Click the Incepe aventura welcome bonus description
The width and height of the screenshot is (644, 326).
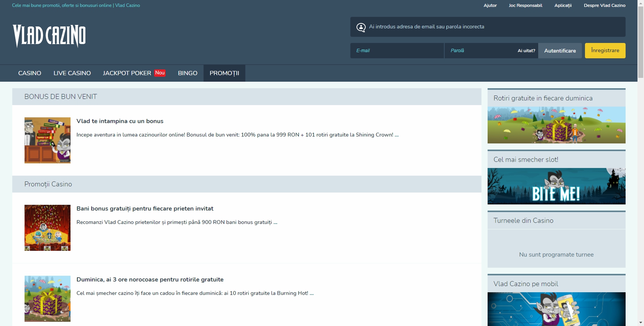pyautogui.click(x=238, y=135)
